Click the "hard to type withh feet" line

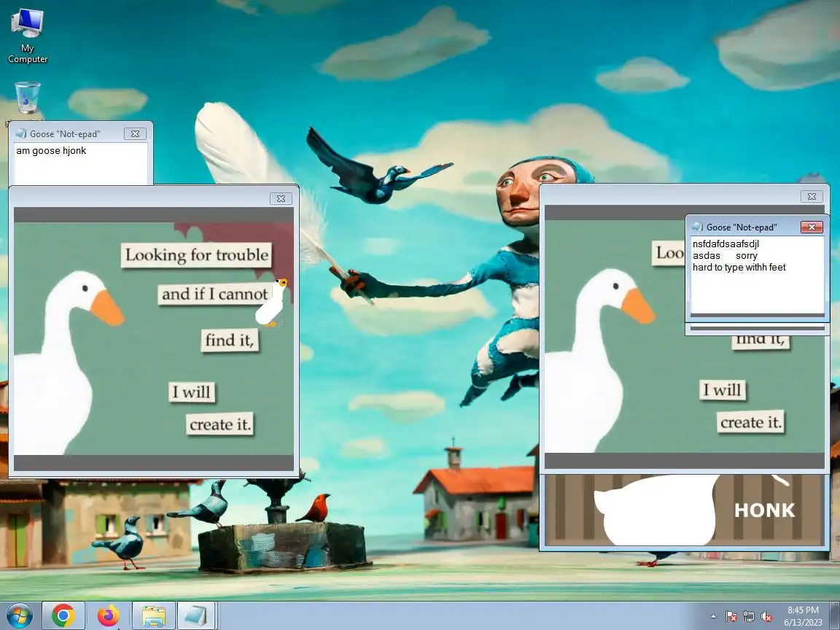(x=739, y=268)
